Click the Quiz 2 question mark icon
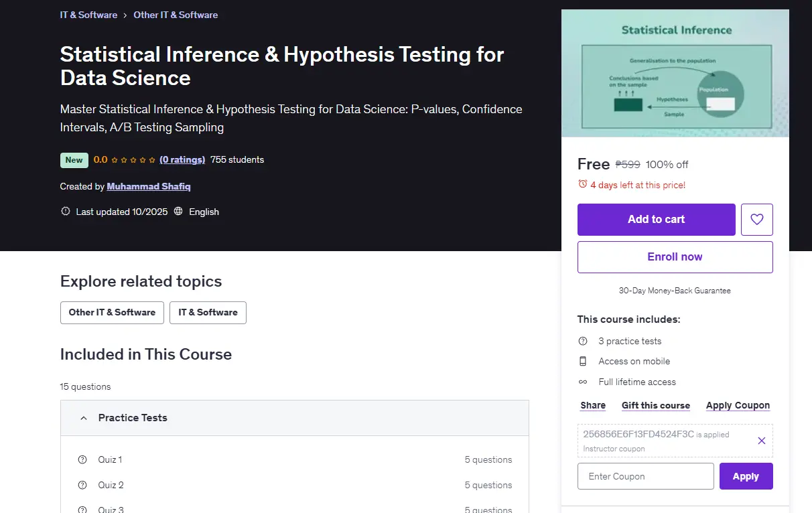 coord(82,485)
